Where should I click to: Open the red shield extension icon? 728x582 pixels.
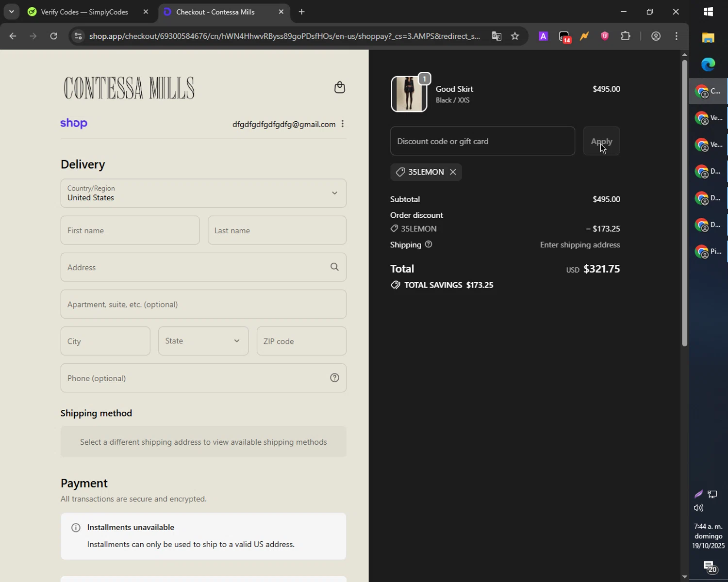pyautogui.click(x=605, y=36)
